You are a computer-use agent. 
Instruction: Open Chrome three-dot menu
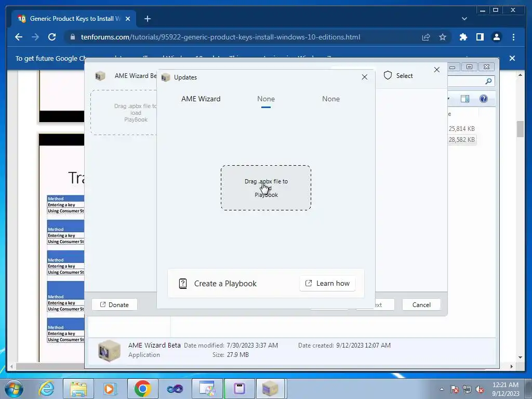pos(513,37)
